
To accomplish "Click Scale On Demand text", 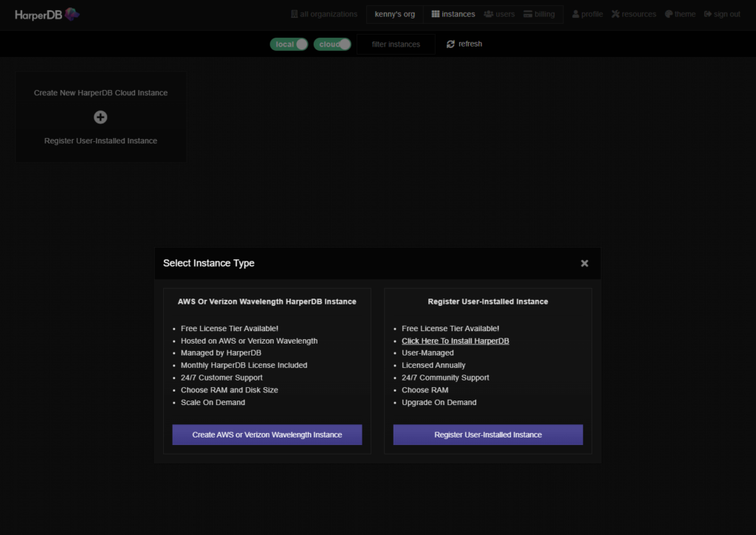I will [213, 402].
